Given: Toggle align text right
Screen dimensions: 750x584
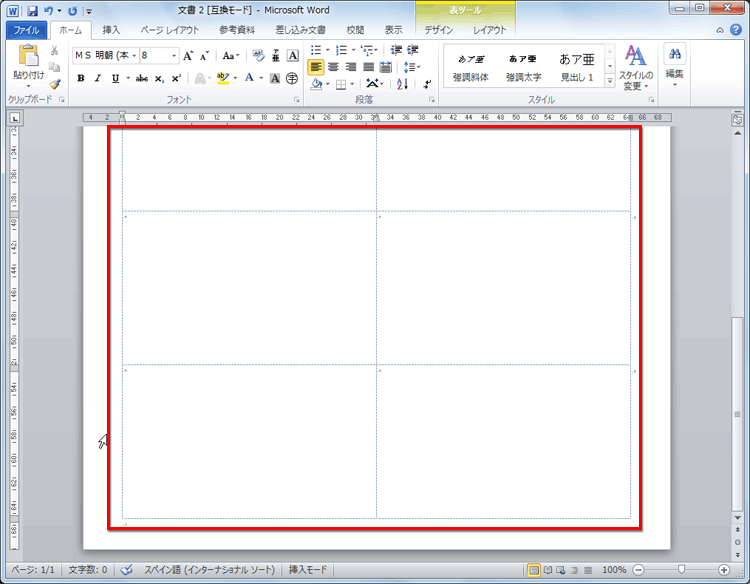Looking at the screenshot, I should point(351,67).
